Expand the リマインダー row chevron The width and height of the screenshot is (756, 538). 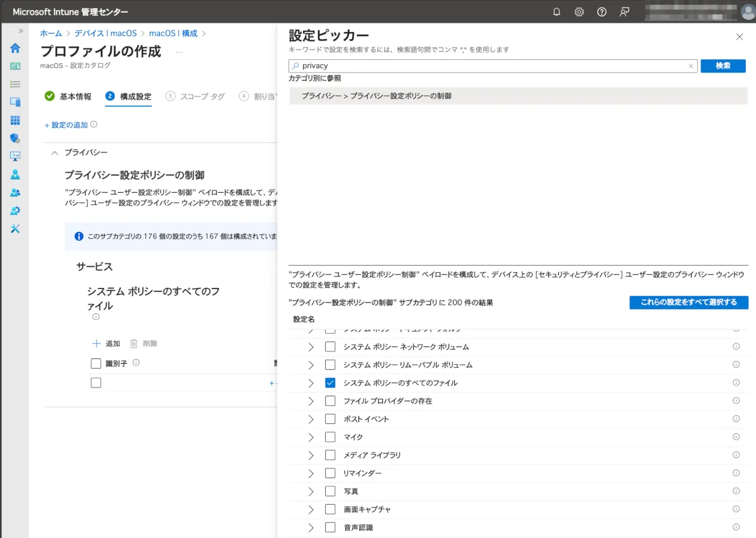311,473
